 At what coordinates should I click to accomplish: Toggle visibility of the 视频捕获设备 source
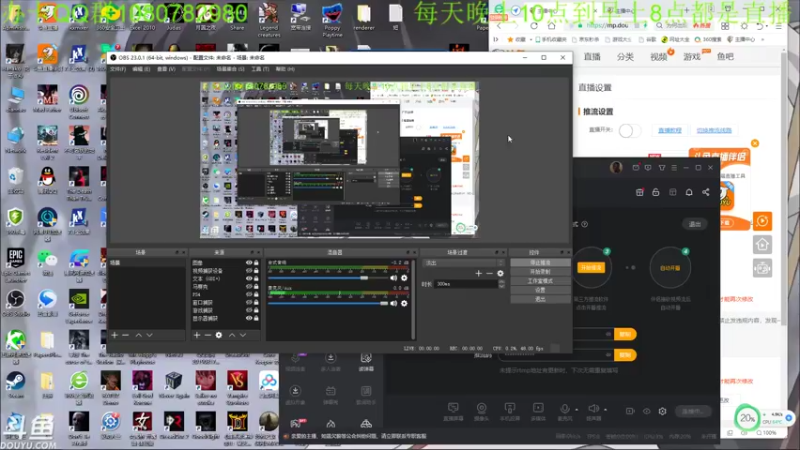coord(249,271)
